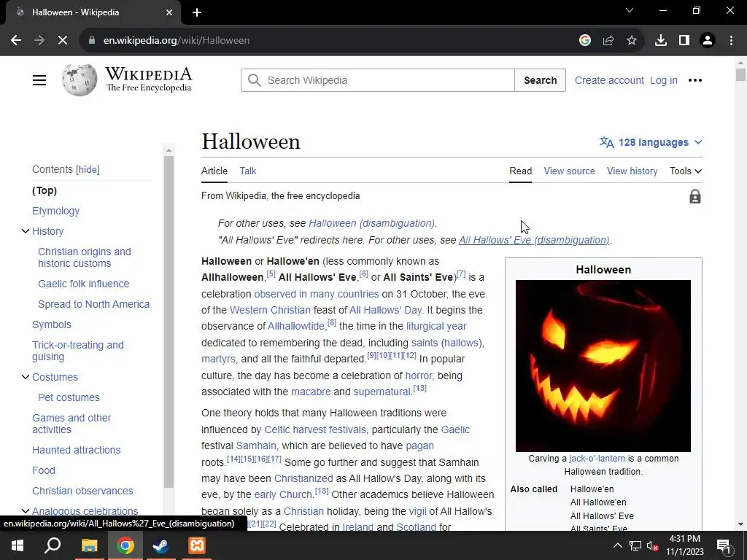Select the Read tab
Image resolution: width=747 pixels, height=560 pixels.
pyautogui.click(x=520, y=171)
